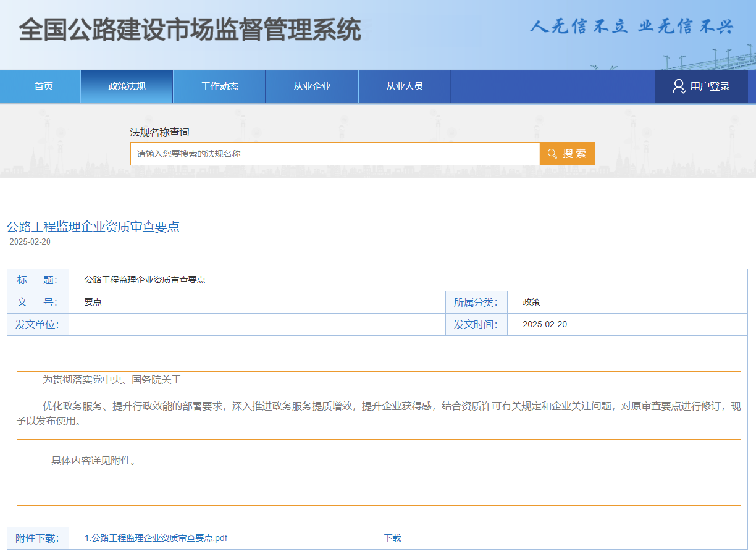756x557 pixels.
Task: Click the user login person icon
Action: coord(678,86)
